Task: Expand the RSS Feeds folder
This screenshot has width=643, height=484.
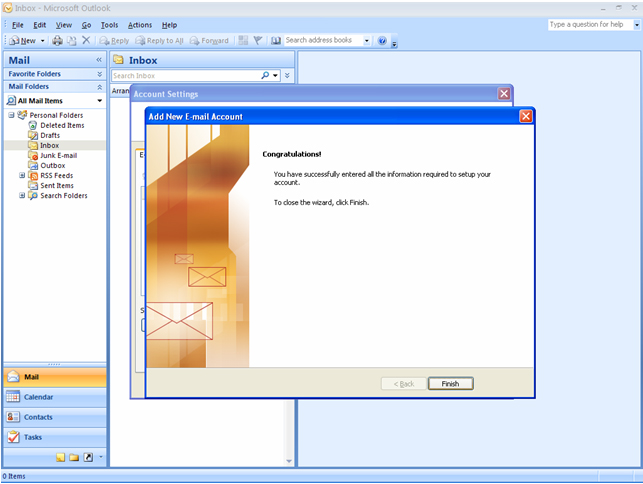Action: point(22,175)
